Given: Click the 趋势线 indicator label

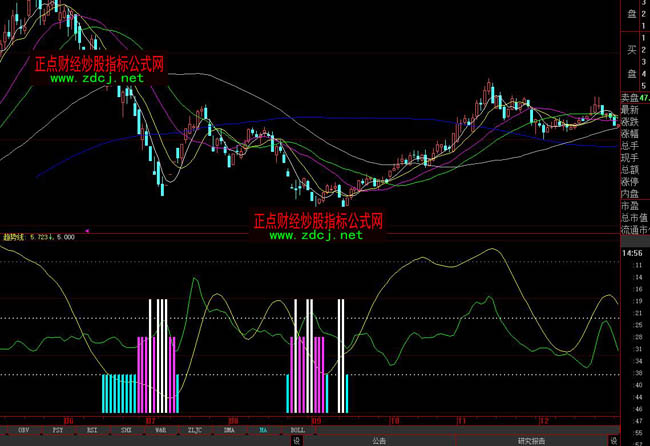Looking at the screenshot, I should click(x=15, y=236).
